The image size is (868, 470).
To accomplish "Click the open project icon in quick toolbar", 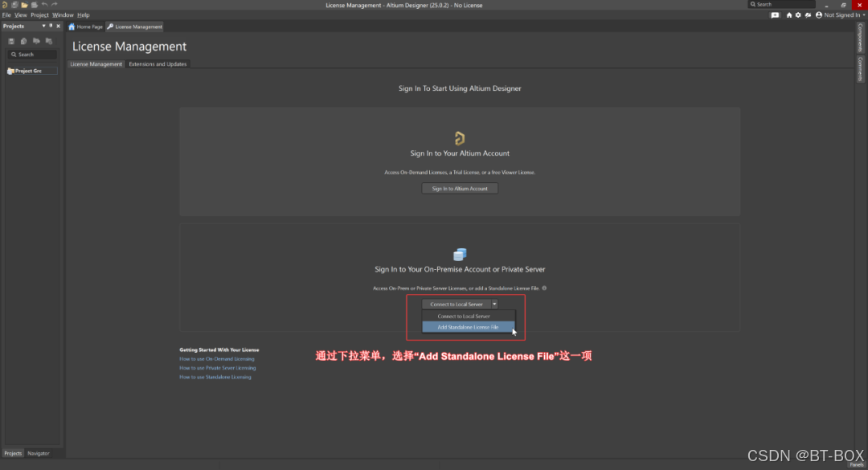I will [35, 5].
